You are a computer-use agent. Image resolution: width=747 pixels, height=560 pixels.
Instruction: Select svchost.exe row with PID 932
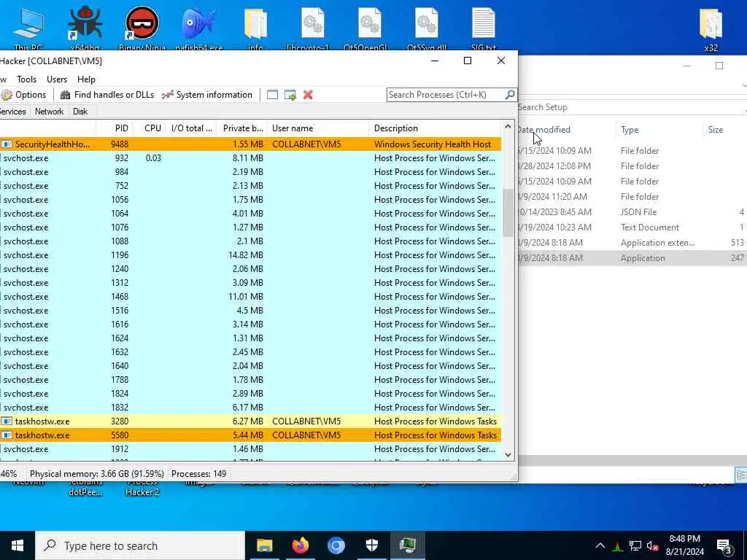251,158
